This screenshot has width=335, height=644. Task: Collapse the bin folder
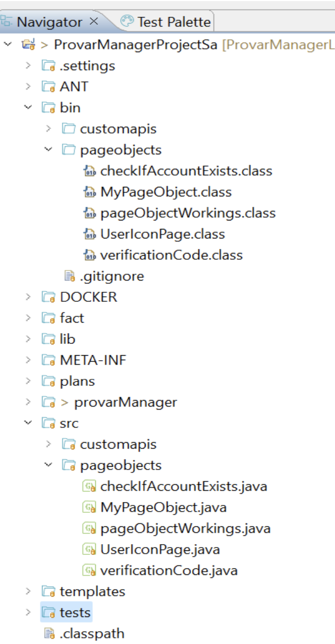pyautogui.click(x=28, y=108)
